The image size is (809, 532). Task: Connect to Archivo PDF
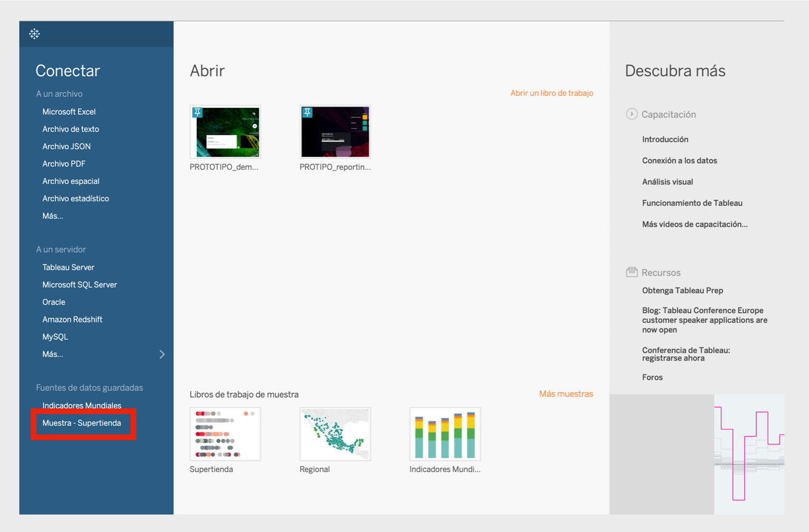(x=64, y=164)
